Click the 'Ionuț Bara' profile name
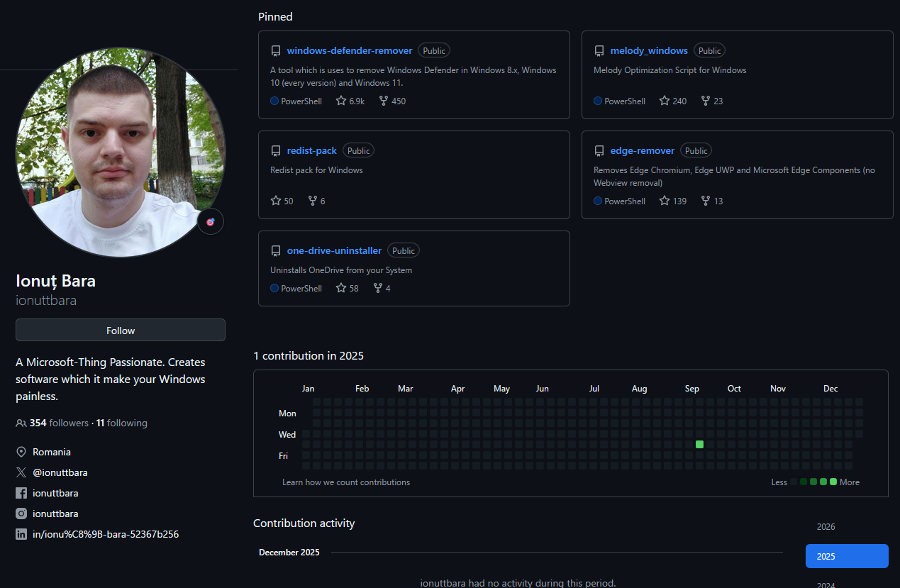Screen dimensions: 900x588 [x=56, y=281]
